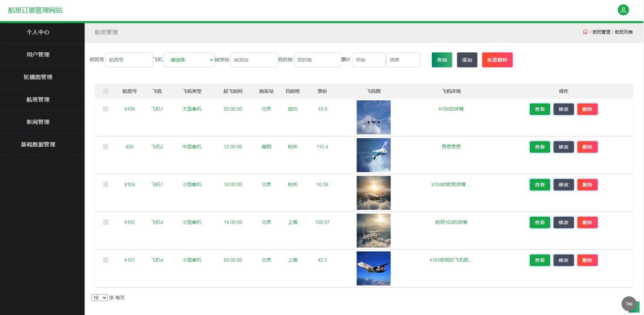Viewport: 644px width, 315px height.
Task: Open the 10 条每页 page-size dropdown
Action: [99, 298]
